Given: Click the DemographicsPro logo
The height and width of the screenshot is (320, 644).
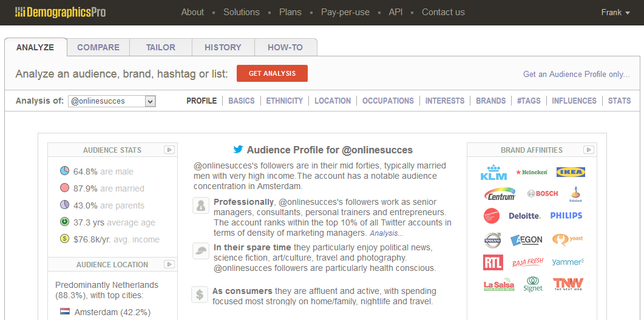Looking at the screenshot, I should [60, 12].
